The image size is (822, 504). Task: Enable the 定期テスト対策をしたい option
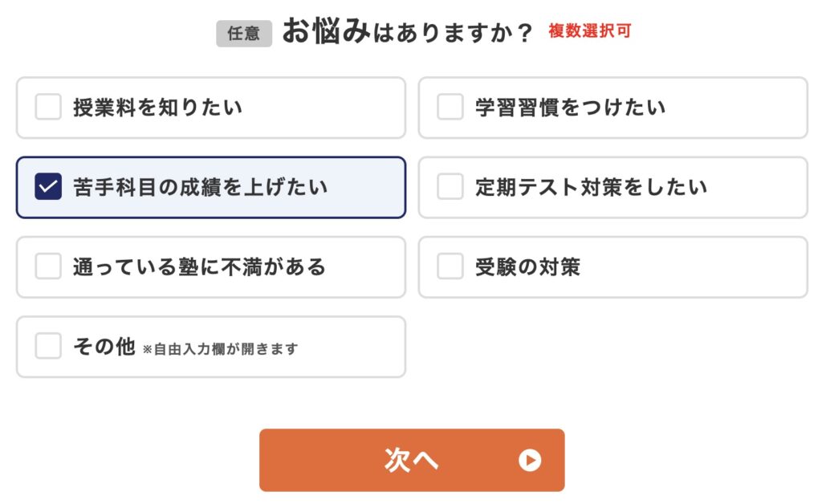click(450, 187)
